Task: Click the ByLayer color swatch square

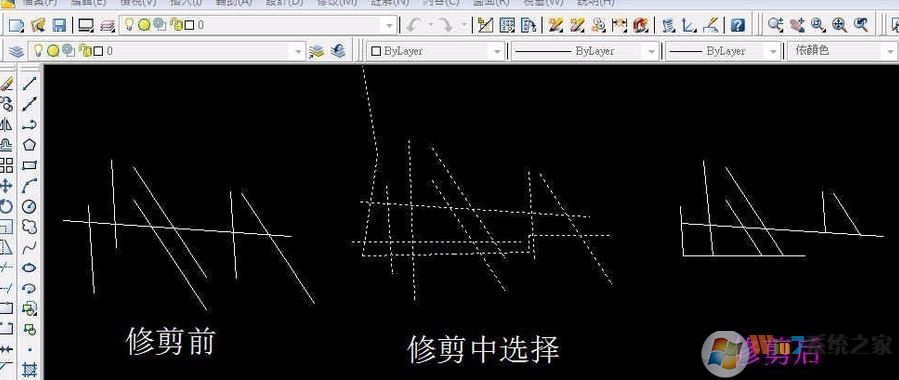Action: pos(376,52)
